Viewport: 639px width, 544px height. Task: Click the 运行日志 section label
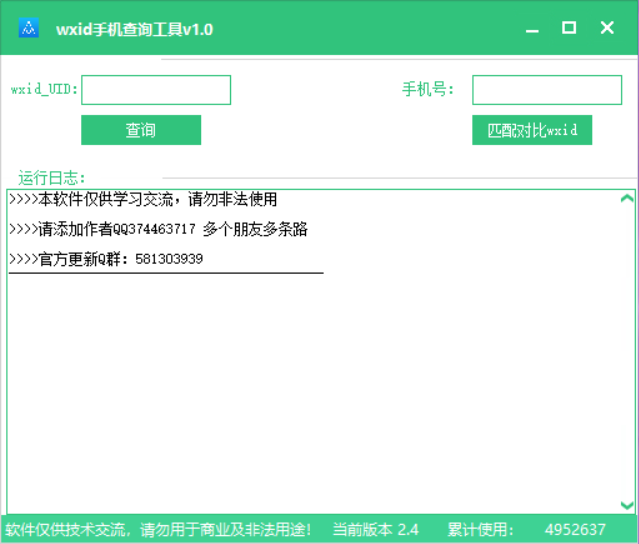coord(52,178)
